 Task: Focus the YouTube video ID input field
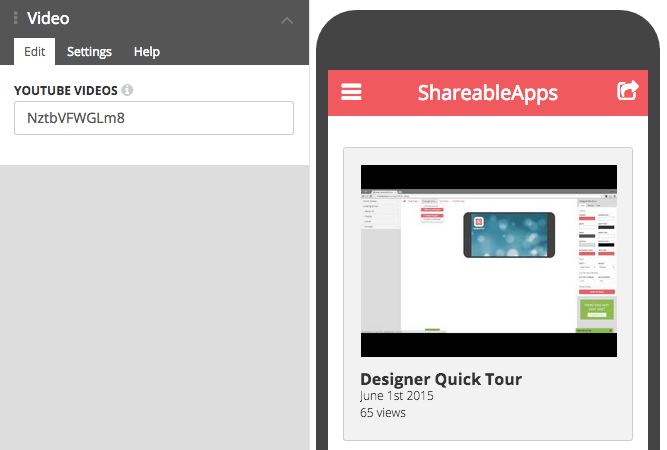[x=154, y=118]
